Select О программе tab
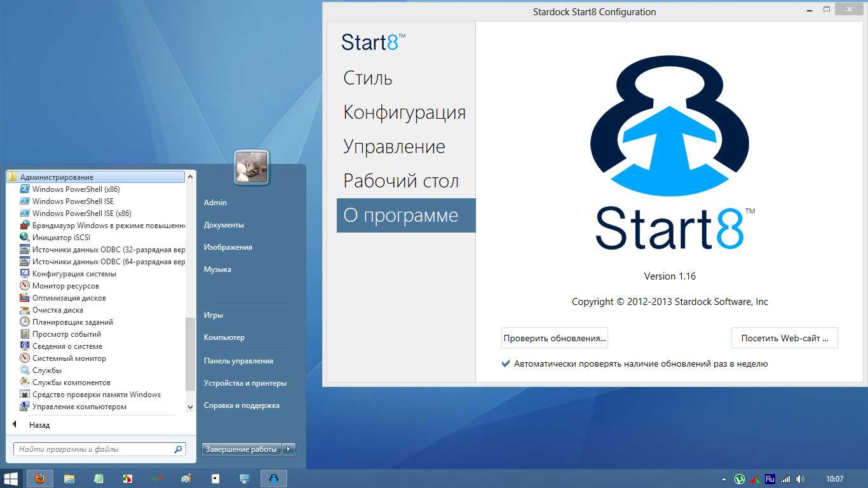868x488 pixels. 406,215
